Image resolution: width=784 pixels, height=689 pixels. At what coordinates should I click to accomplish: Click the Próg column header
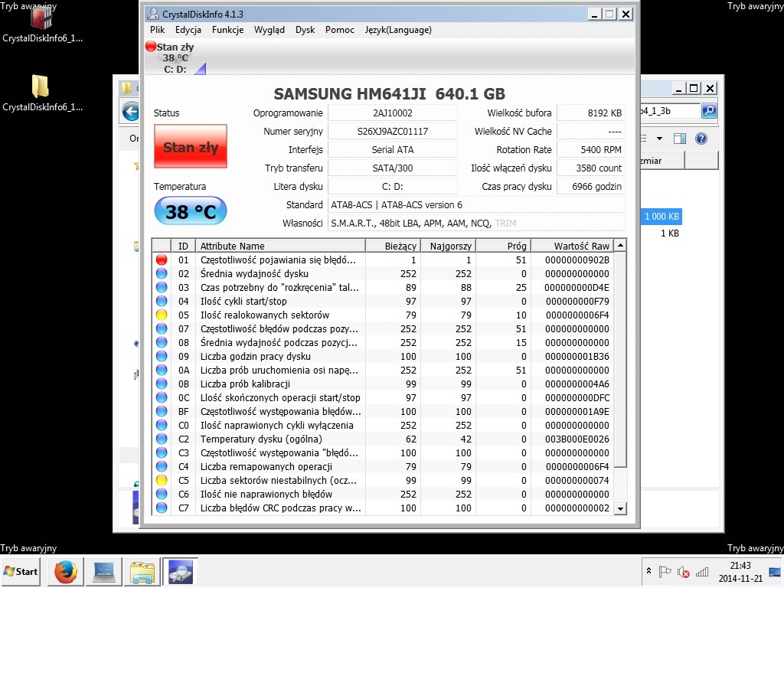coord(503,246)
